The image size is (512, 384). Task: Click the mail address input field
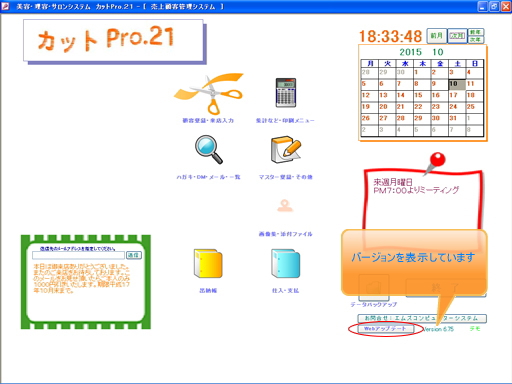[x=78, y=255]
